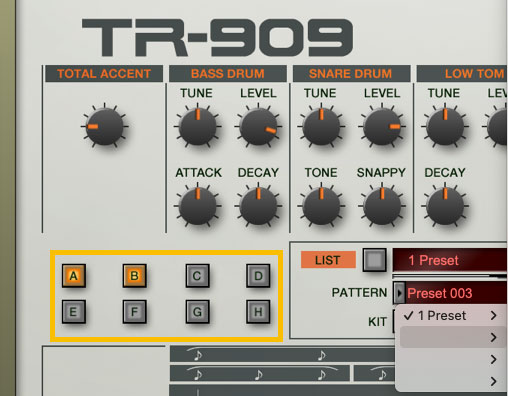Click the Snare Drum LEVEL knob
Viewport: 508px width, 396px height.
click(382, 126)
